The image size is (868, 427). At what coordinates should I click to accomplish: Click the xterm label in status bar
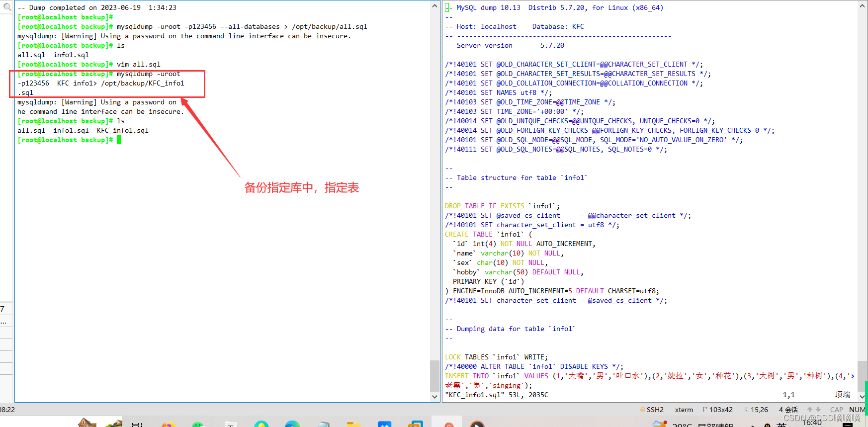pyautogui.click(x=684, y=410)
